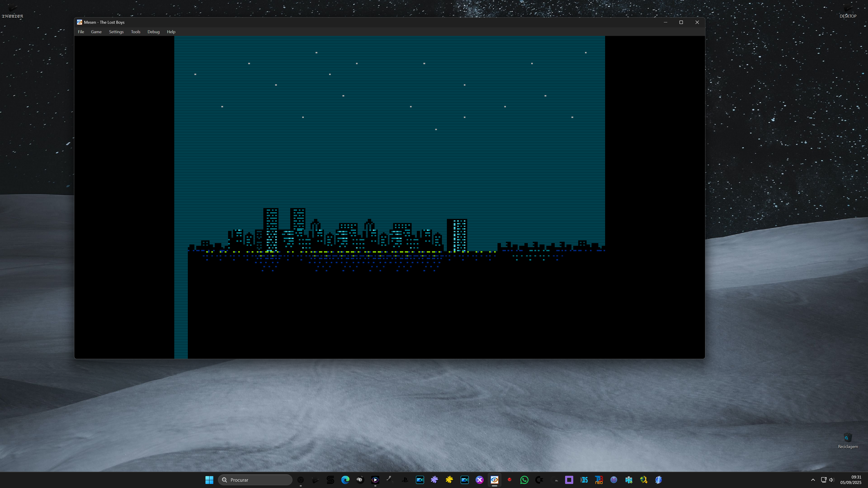The width and height of the screenshot is (868, 488).
Task: Open the blue swirl taskbar icon
Action: (658, 480)
